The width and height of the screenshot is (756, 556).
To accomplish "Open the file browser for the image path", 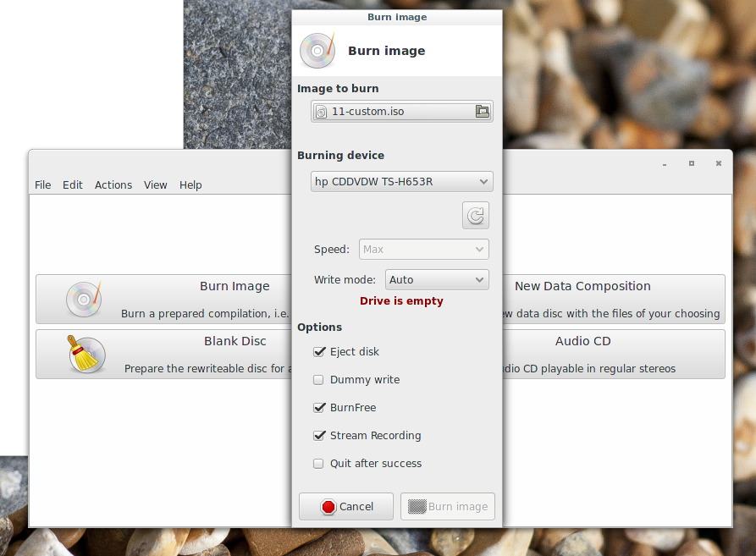I will click(x=482, y=111).
